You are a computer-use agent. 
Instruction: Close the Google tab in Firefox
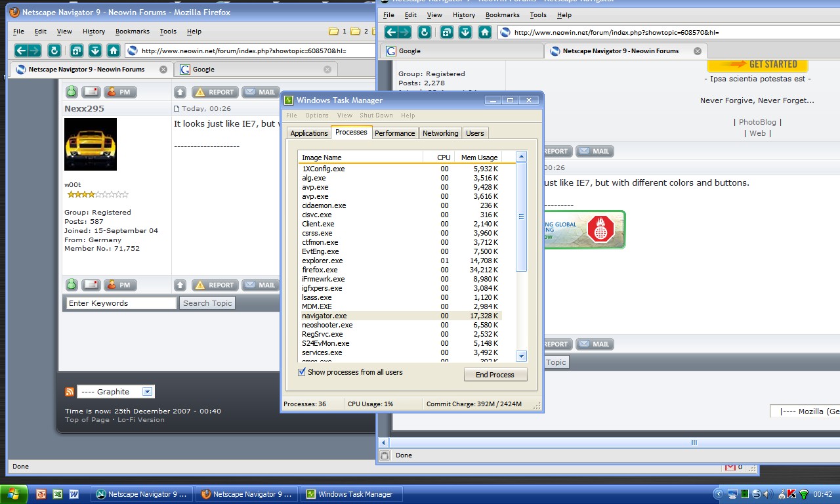click(327, 69)
